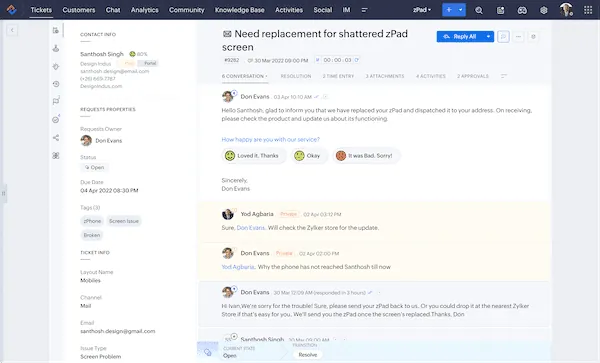Image resolution: width=600 pixels, height=363 pixels.
Task: Open the settings gear in top bar
Action: coord(544,10)
